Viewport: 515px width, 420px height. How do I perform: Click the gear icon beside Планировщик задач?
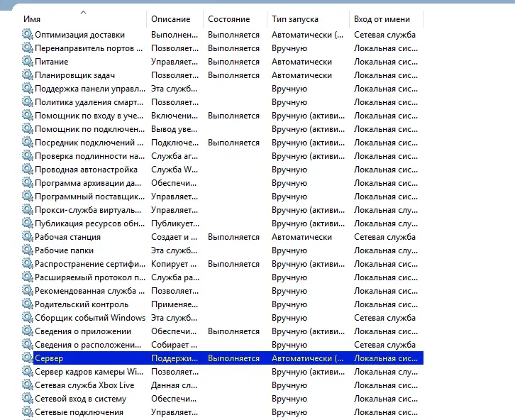pyautogui.click(x=28, y=74)
